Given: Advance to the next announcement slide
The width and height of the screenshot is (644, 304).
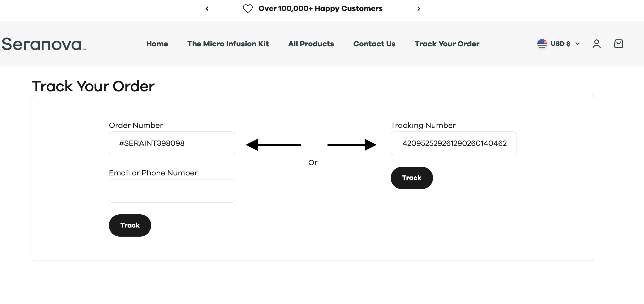Looking at the screenshot, I should (419, 9).
